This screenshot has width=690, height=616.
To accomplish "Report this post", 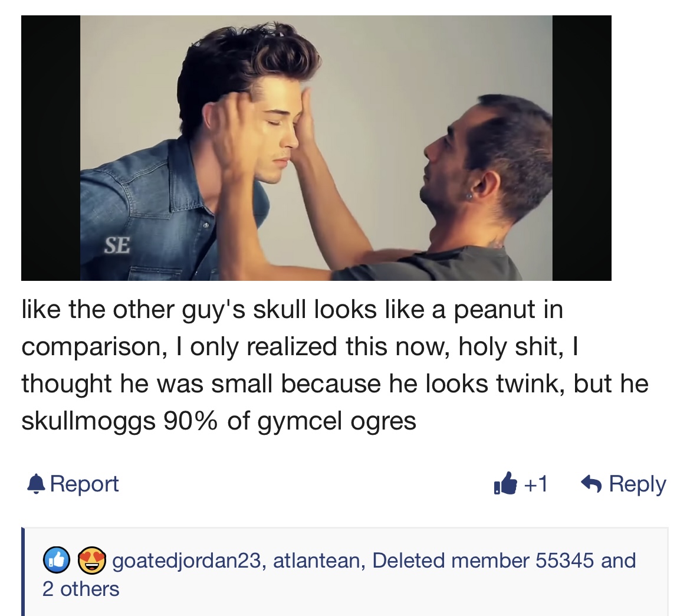I will point(73,484).
